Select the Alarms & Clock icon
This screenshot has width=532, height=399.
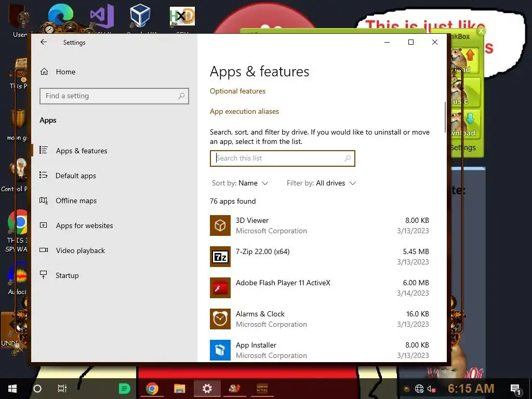(220, 319)
